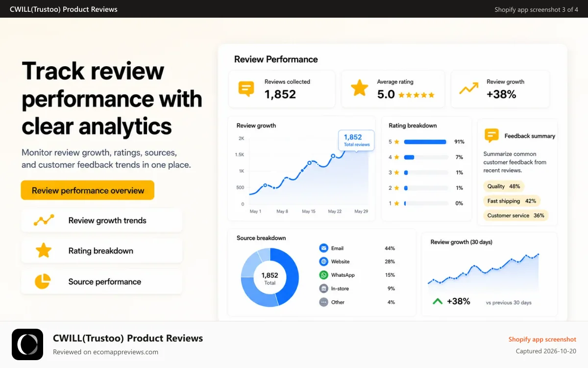Click the Shopify app screenshot link
Image resolution: width=588 pixels, height=368 pixels.
tap(542, 339)
